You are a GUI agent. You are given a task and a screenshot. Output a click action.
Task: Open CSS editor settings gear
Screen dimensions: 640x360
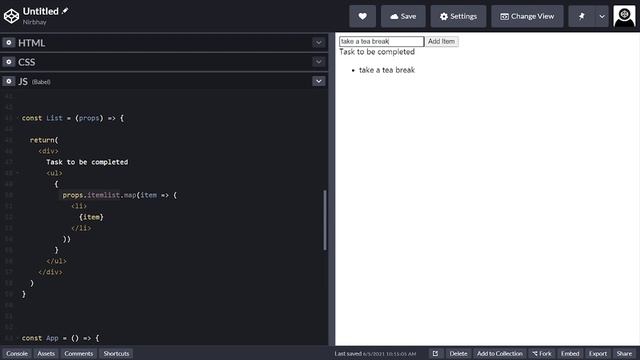[9, 62]
